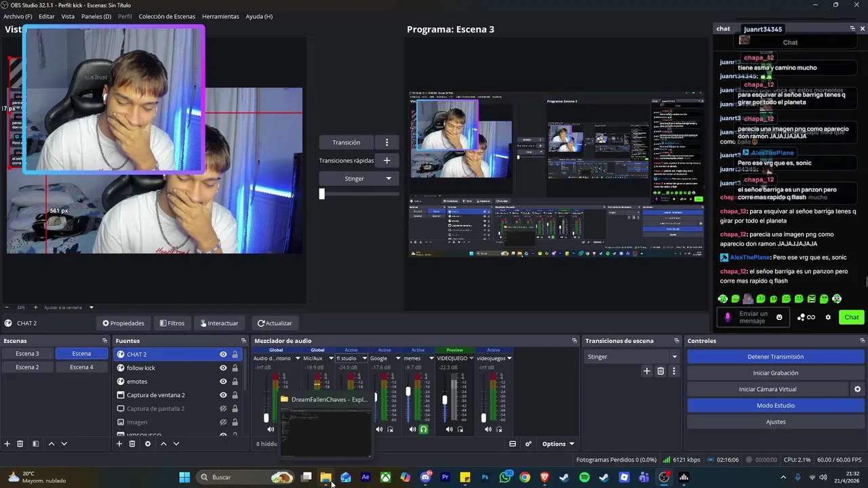The height and width of the screenshot is (488, 868).
Task: Adjust the memes channel volume fader
Action: pyautogui.click(x=408, y=392)
